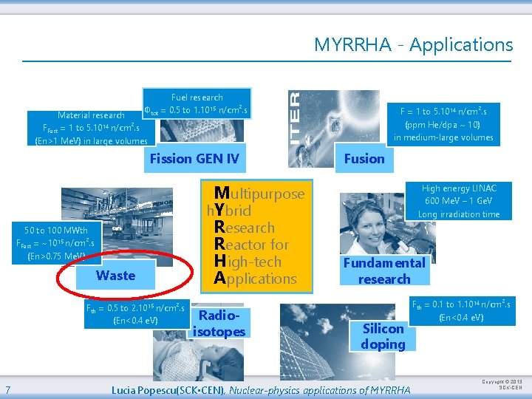The image size is (532, 399).
Task: Select the yellow MYRRHA acronym box
Action: pyautogui.click(x=256, y=236)
